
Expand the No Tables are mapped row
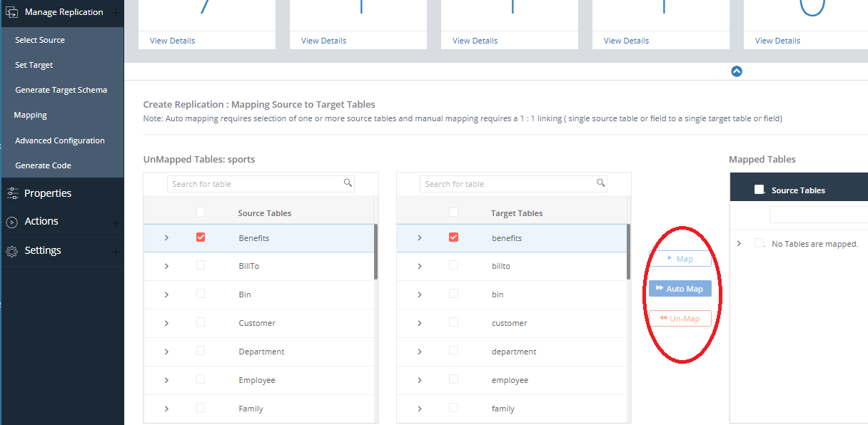739,243
